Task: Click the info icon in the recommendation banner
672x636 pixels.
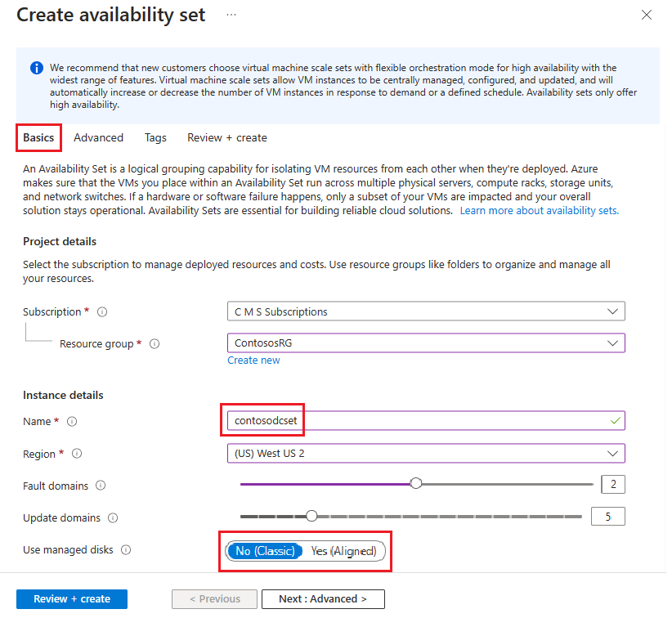Action: click(37, 68)
